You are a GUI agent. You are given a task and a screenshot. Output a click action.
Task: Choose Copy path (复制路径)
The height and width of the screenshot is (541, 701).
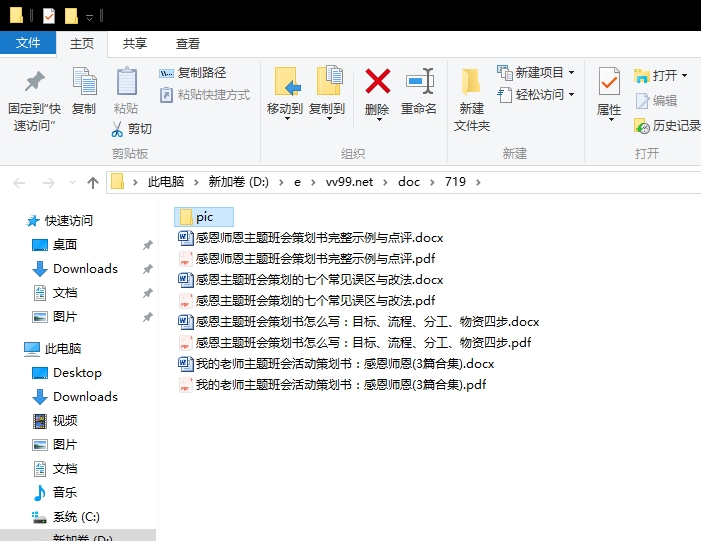(x=193, y=72)
